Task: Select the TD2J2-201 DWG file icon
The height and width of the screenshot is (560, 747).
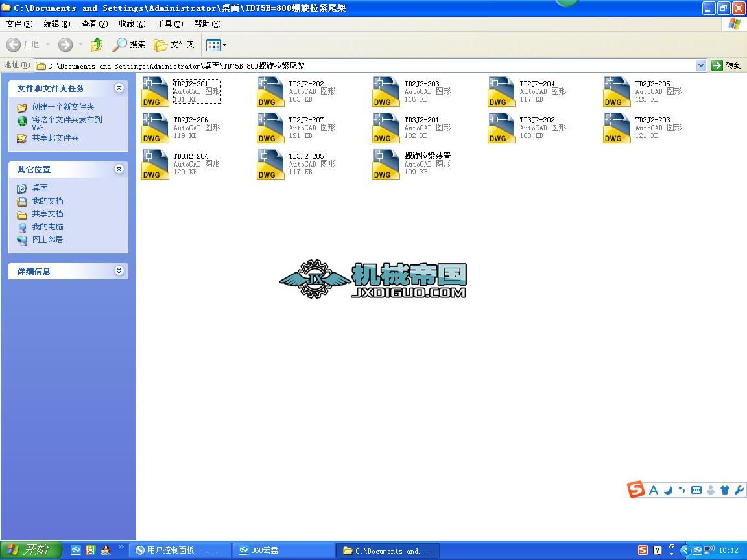Action: [156, 91]
